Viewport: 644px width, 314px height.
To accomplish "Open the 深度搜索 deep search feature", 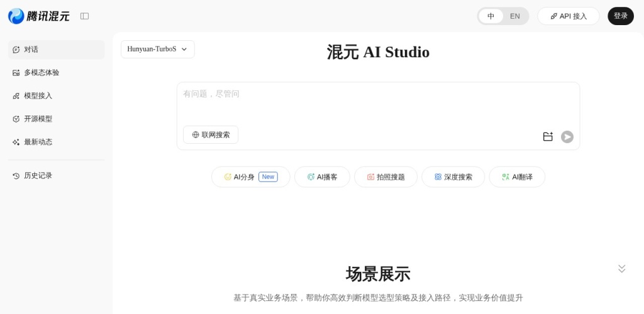I will (x=453, y=177).
